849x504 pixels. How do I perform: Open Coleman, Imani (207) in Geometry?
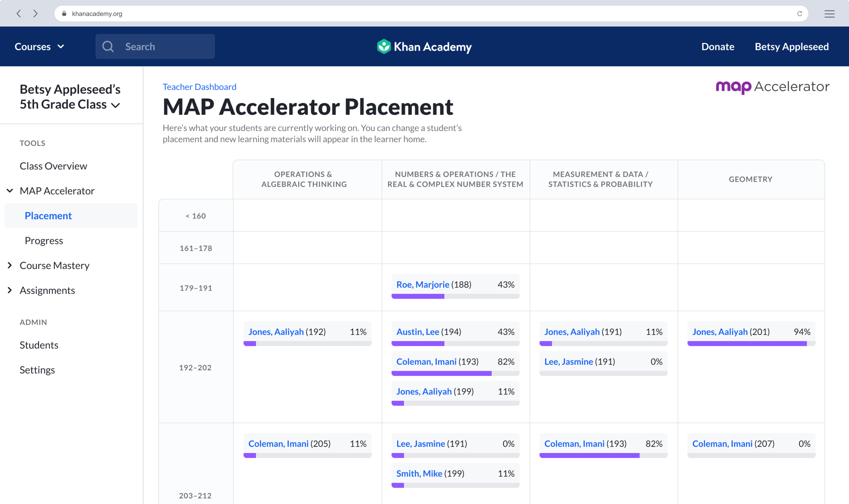[x=722, y=444]
